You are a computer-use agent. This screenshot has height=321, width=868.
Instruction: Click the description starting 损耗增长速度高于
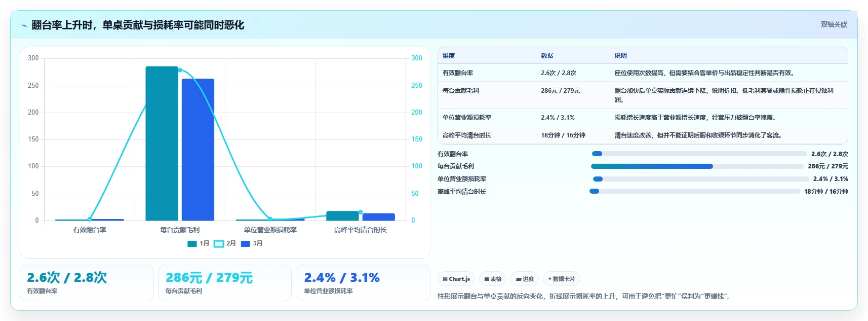(x=695, y=118)
